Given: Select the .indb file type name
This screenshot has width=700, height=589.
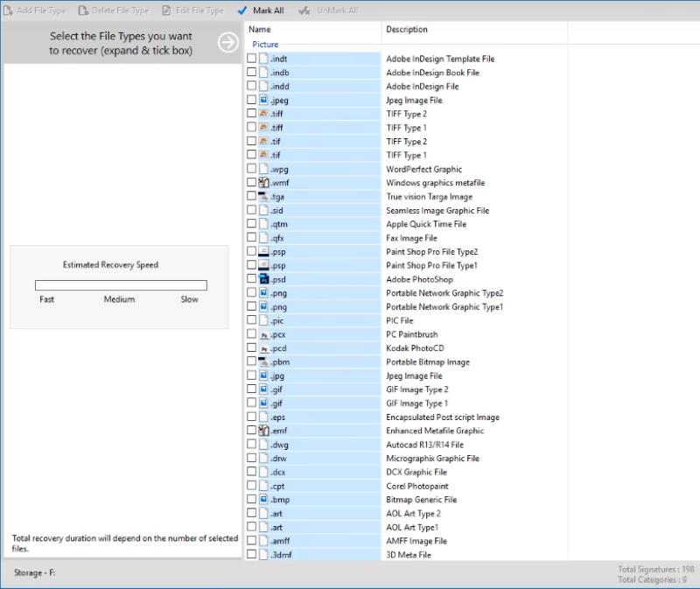Looking at the screenshot, I should click(279, 73).
